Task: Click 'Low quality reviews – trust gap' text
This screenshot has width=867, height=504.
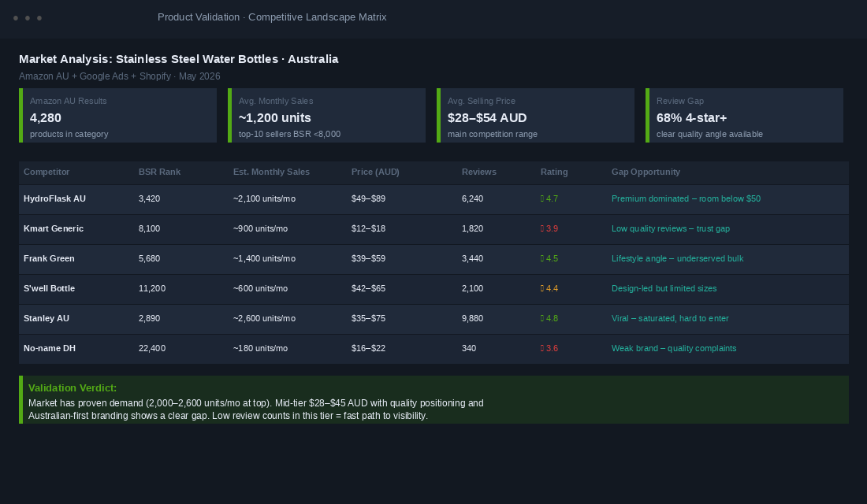Action: (x=671, y=228)
